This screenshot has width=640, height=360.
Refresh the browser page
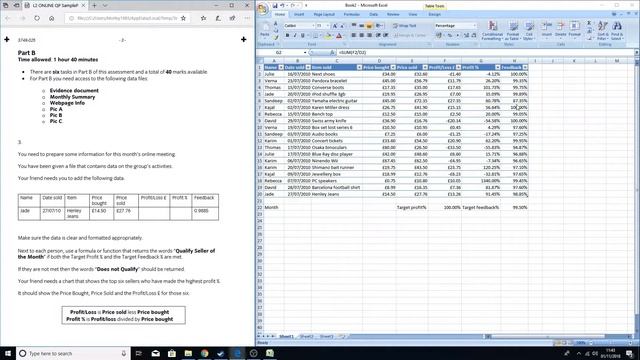[37, 18]
